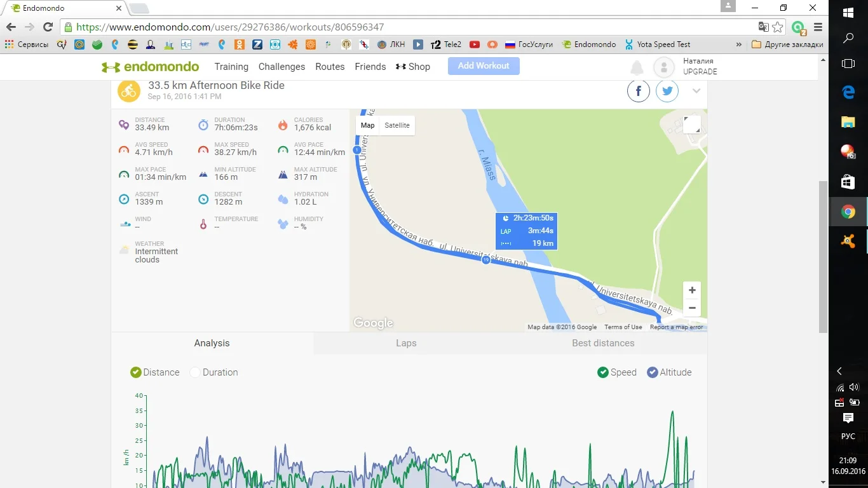
Task: Go back to the previous page
Action: (11, 27)
